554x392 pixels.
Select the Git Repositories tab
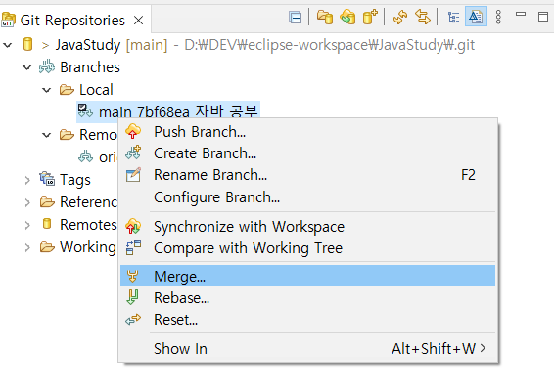coord(72,21)
